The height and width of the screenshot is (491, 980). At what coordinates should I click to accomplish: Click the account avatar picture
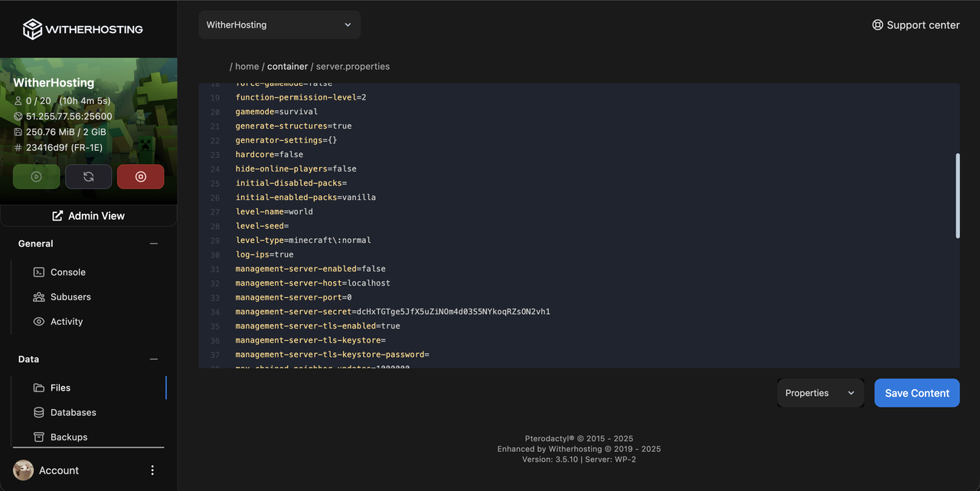tap(24, 470)
